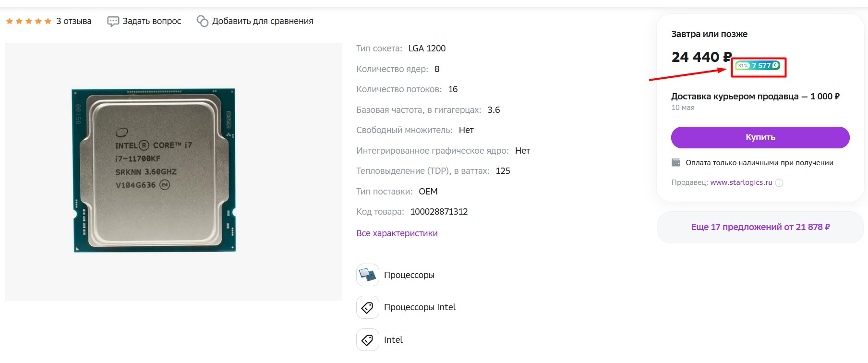
Task: Expand Все характеристики link
Action: click(x=397, y=233)
